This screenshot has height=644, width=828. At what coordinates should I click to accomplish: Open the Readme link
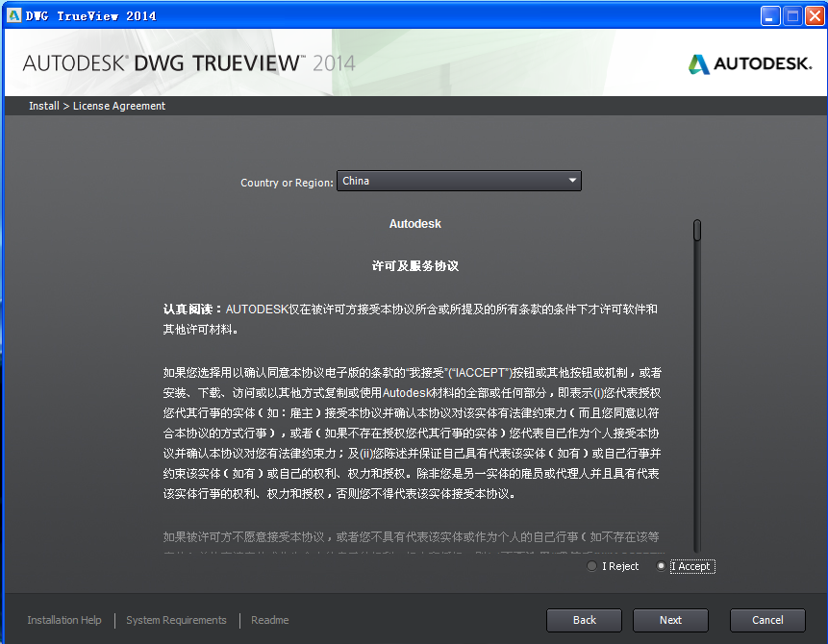pos(270,620)
